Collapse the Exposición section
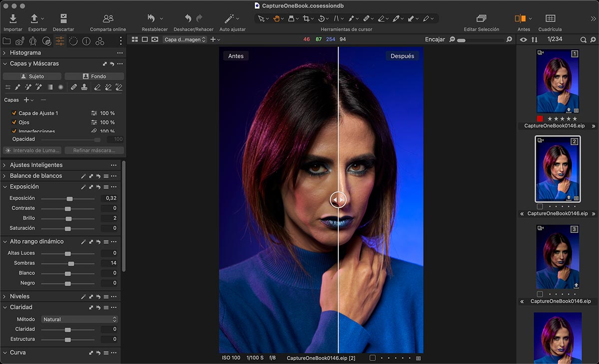599x364 pixels. pyautogui.click(x=5, y=187)
